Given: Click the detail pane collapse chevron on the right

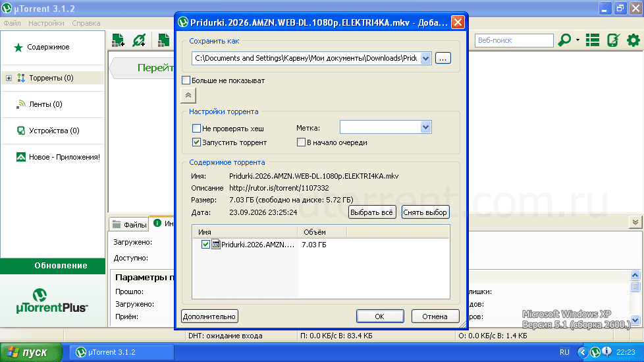Looking at the screenshot, I should coord(635,223).
